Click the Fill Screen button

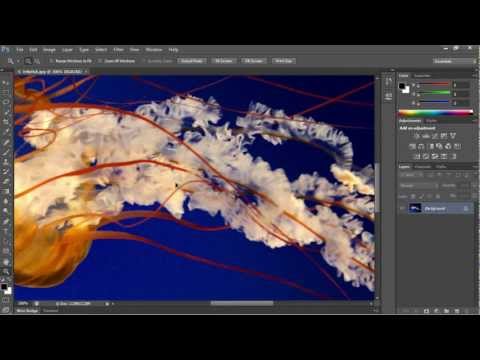(x=254, y=61)
